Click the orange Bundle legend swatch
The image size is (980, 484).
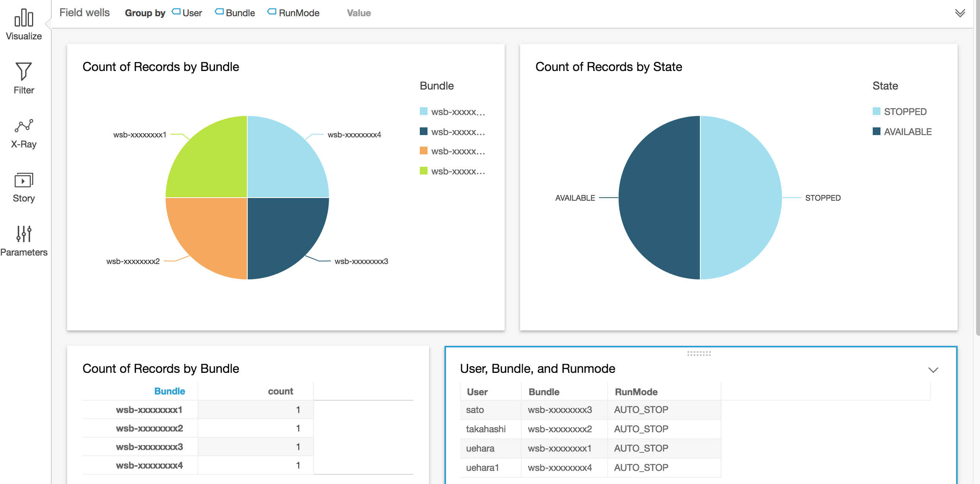tap(424, 151)
